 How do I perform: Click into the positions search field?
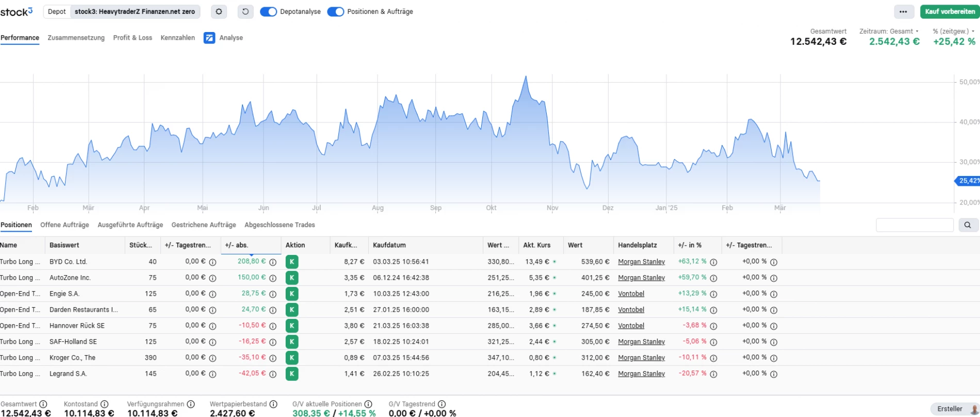[x=914, y=225]
